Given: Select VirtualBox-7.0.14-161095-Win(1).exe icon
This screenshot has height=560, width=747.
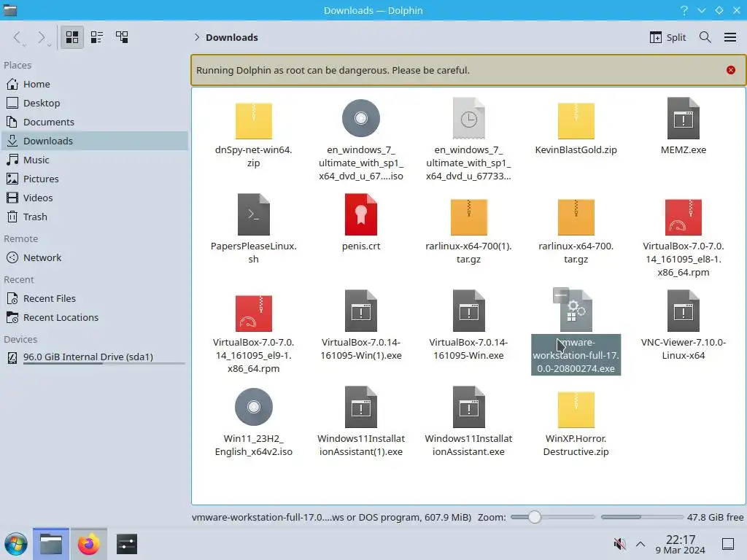Looking at the screenshot, I should (360, 311).
